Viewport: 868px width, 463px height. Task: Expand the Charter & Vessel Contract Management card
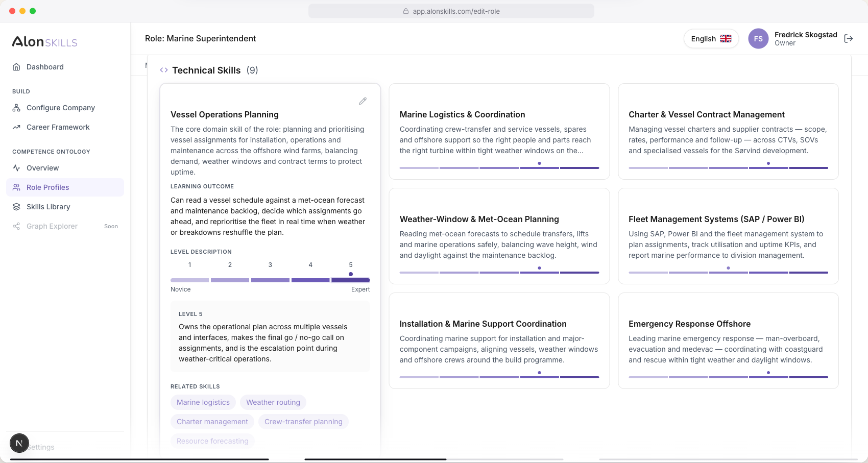click(728, 131)
